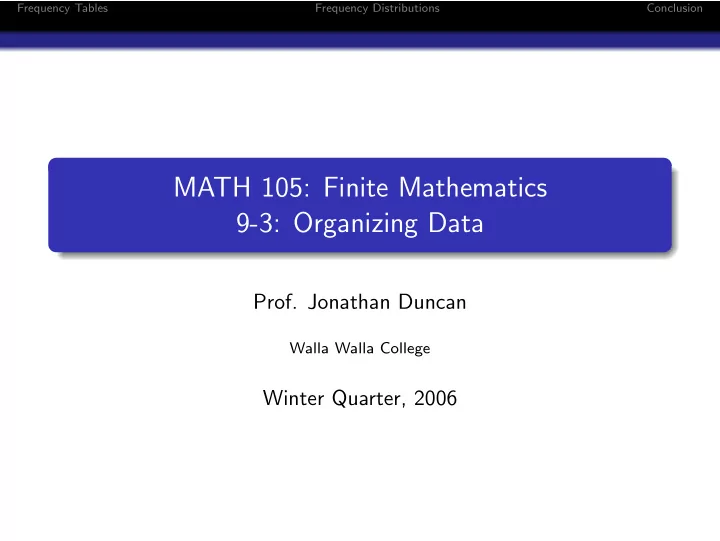Go to the Frequency Tables section

(62, 8)
